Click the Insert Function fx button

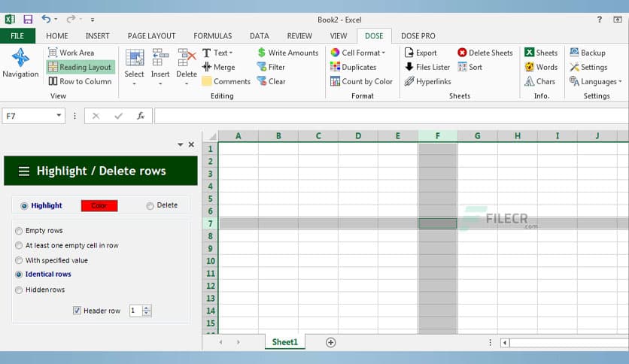141,116
